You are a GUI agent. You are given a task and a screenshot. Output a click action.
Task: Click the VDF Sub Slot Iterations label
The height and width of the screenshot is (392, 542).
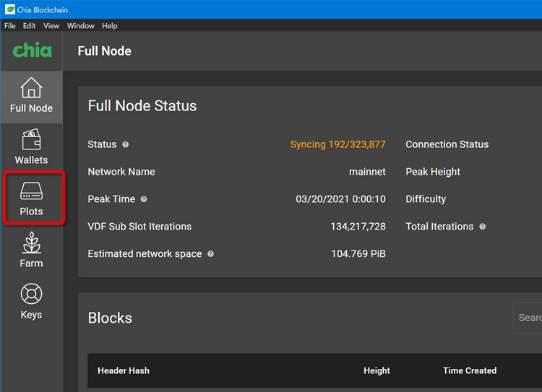point(139,227)
